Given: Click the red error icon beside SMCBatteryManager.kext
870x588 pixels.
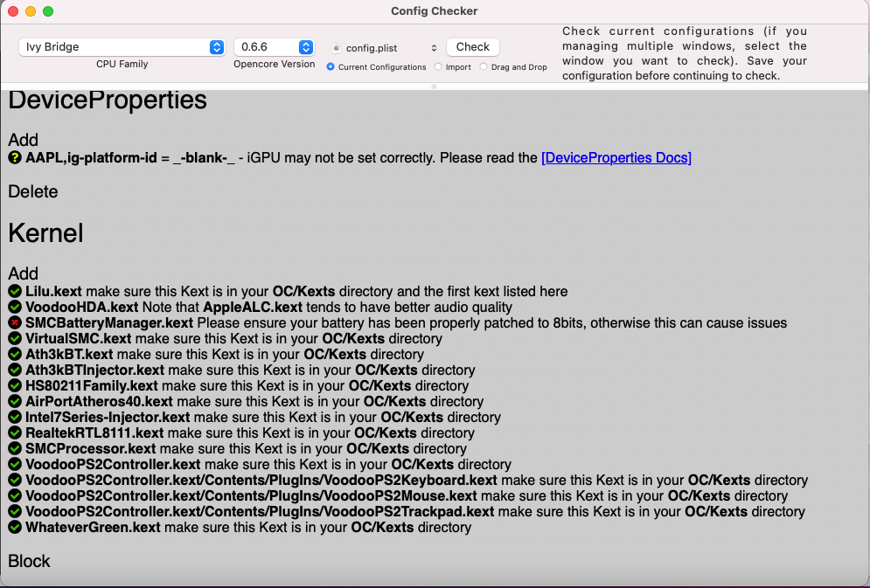Looking at the screenshot, I should pos(15,322).
